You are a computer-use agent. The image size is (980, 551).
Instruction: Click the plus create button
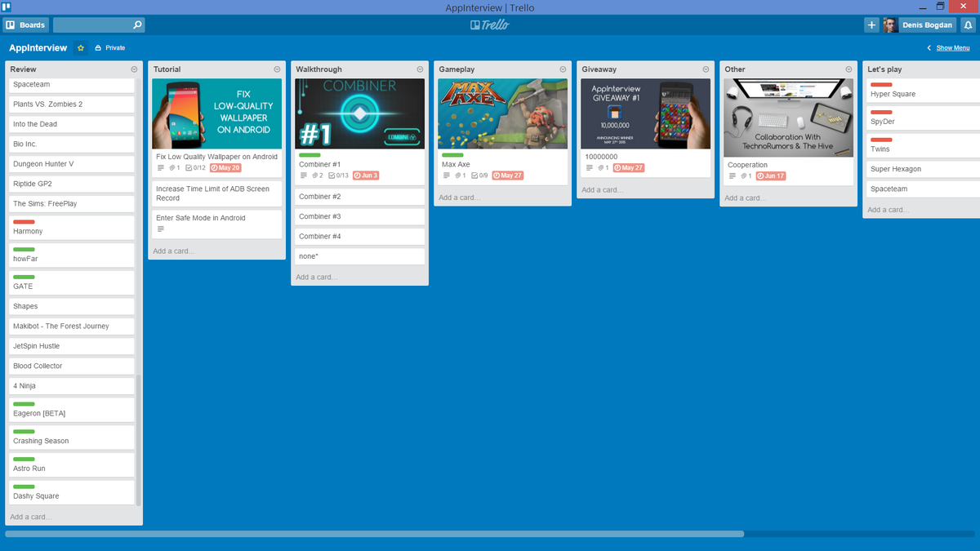pos(871,25)
